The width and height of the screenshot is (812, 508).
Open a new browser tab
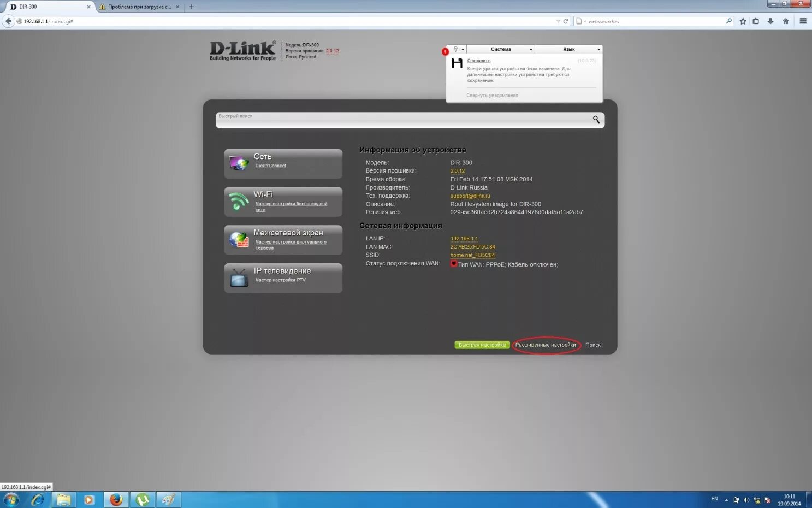(x=191, y=7)
